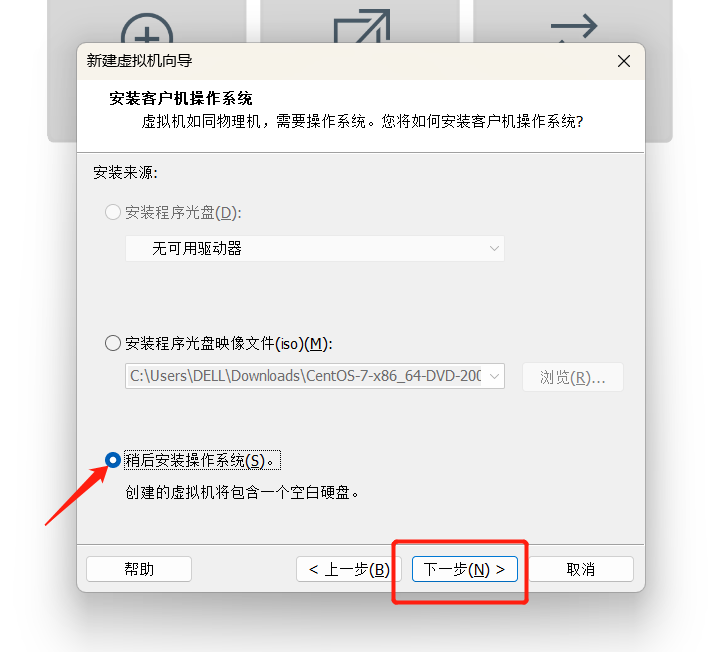Click the 浏览(R)... browse button
Viewport: 708px width, 652px height.
click(573, 377)
